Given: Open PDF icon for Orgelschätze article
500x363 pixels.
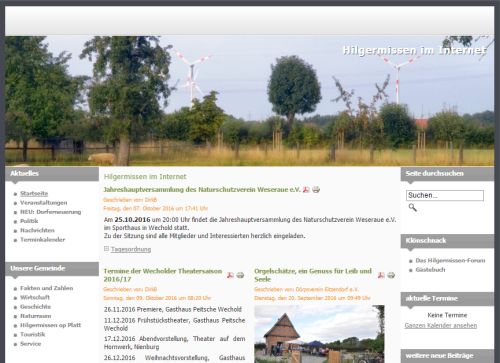Looking at the screenshot, I should 381,275.
